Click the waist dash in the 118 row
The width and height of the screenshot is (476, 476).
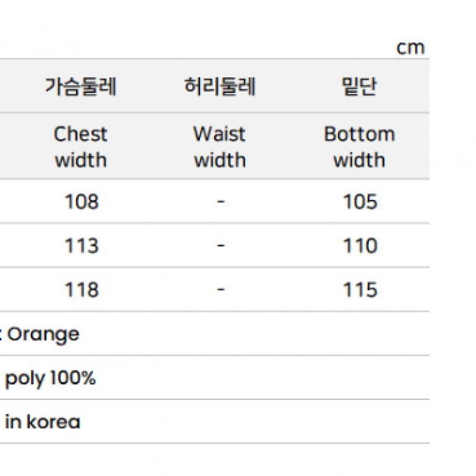[x=221, y=289]
